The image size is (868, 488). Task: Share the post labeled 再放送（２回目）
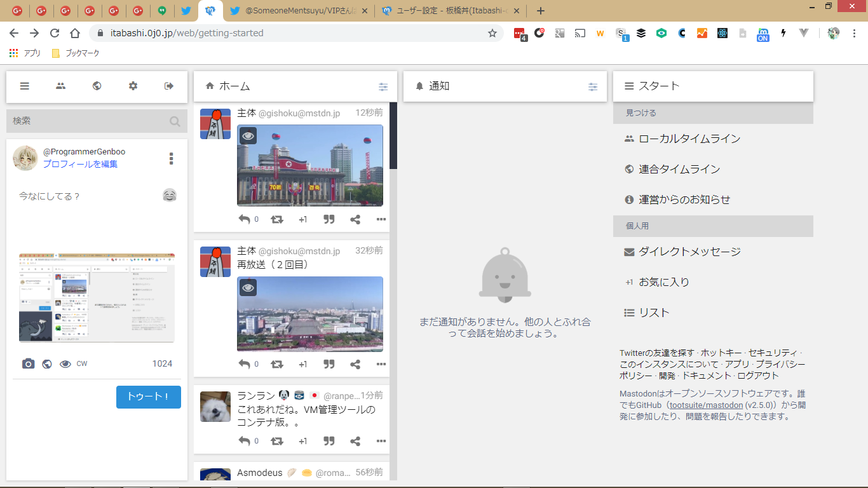(x=355, y=364)
